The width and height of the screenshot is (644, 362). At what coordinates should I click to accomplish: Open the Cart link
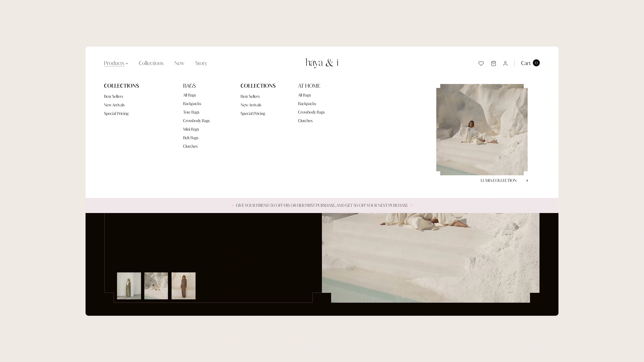(x=525, y=63)
